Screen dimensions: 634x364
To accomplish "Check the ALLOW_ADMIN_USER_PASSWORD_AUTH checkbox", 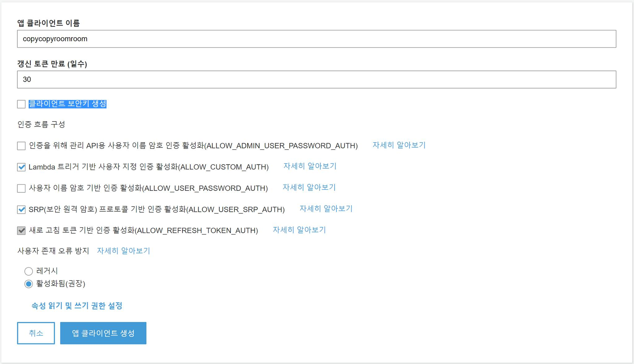I will (x=21, y=146).
